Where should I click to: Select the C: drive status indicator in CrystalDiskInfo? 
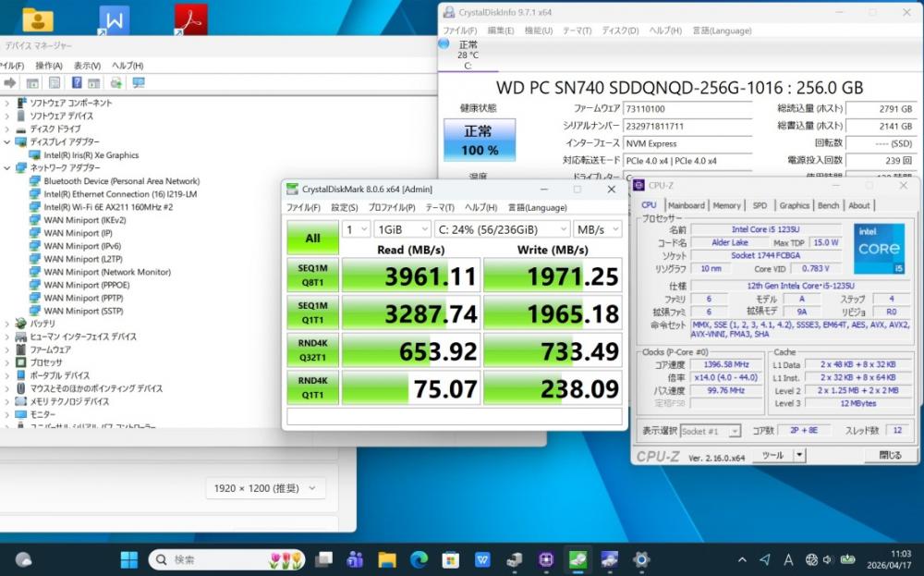click(468, 55)
